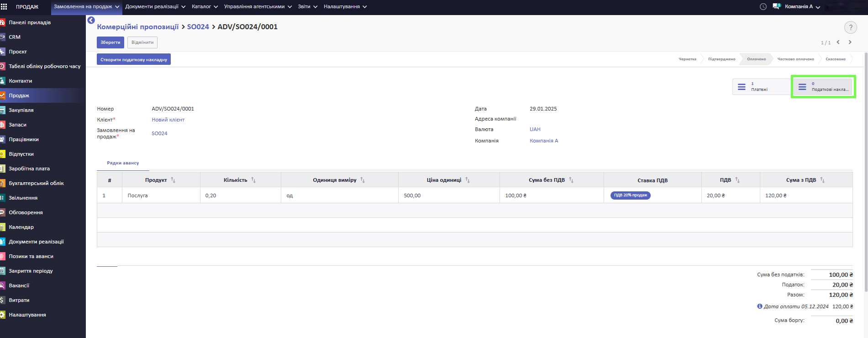Go to the next record arrow
The width and height of the screenshot is (868, 338).
pyautogui.click(x=850, y=42)
